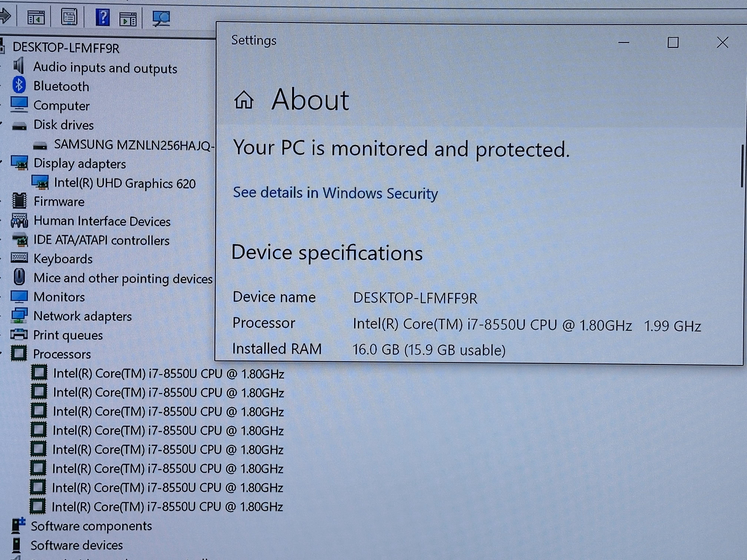Collapse the Processors category
747x560 pixels.
click(x=62, y=354)
